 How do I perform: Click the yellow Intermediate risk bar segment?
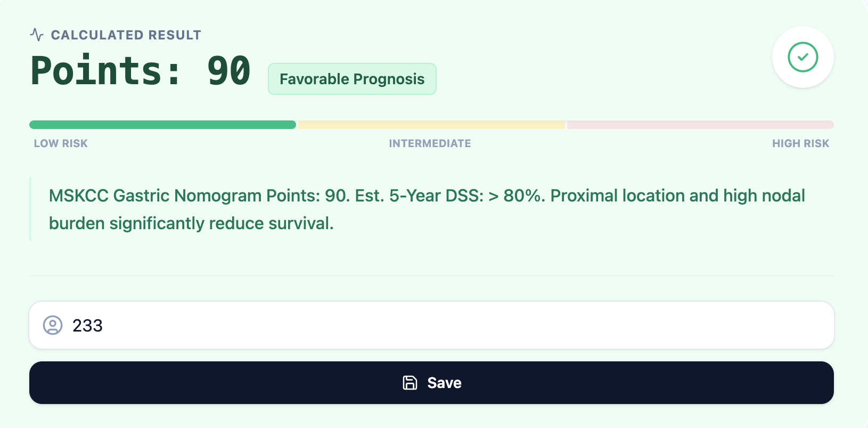coord(430,124)
